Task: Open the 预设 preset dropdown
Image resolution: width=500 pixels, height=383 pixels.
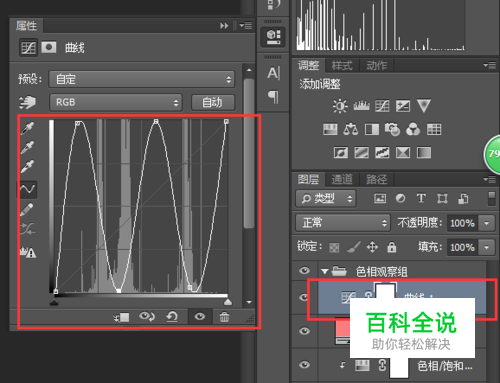Action: (x=142, y=79)
